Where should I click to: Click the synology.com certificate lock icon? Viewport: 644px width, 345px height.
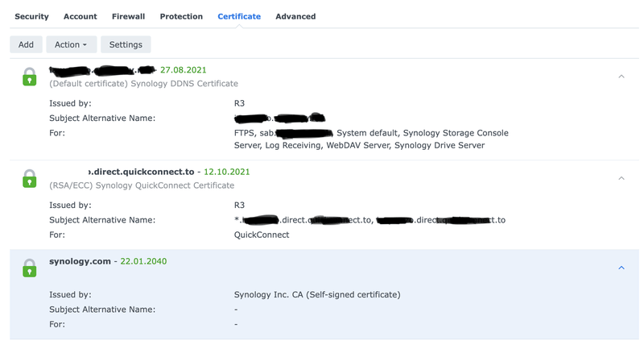(x=29, y=268)
